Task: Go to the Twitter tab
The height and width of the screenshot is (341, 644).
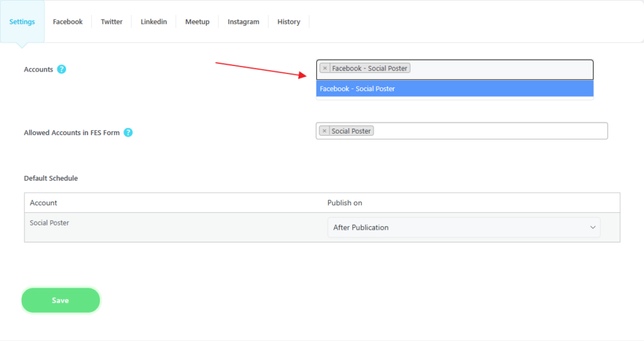Action: (x=112, y=22)
